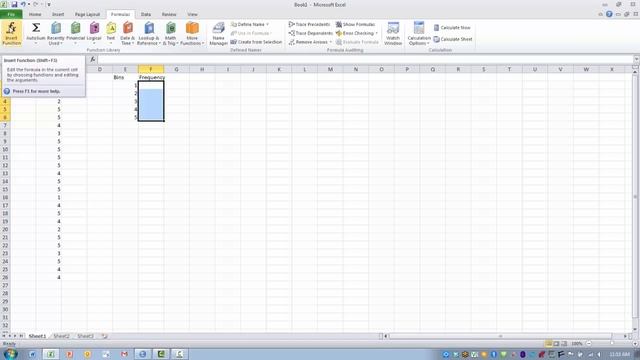
Task: Open the Name Manager
Action: 218,33
